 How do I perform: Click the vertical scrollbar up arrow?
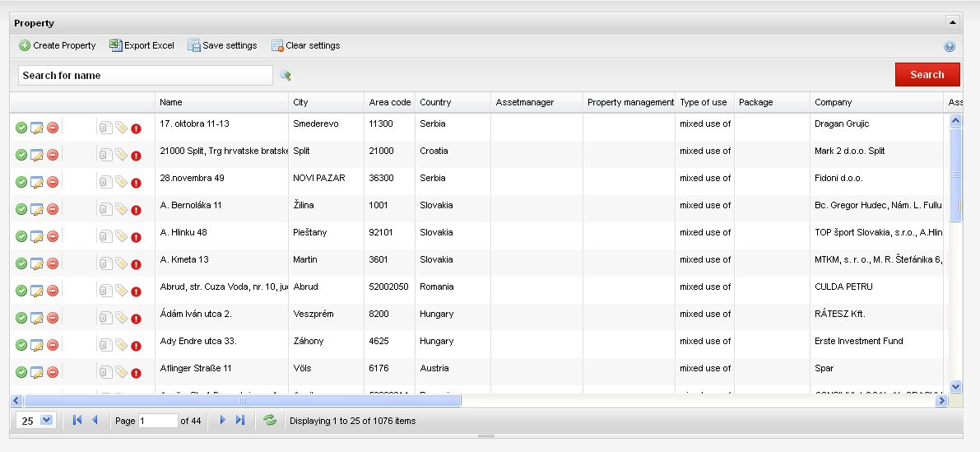click(x=955, y=121)
